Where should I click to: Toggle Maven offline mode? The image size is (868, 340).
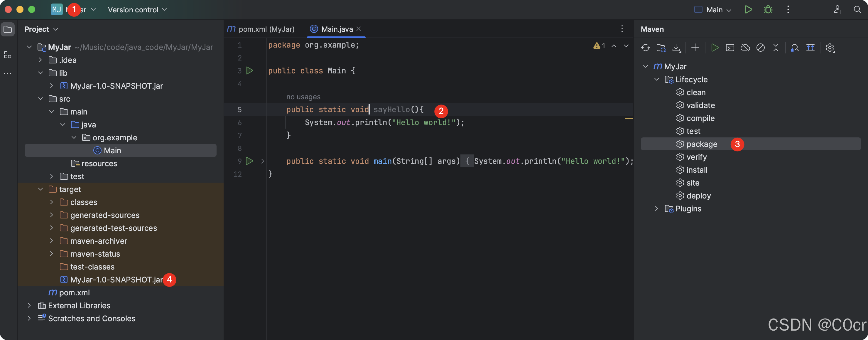pyautogui.click(x=745, y=48)
